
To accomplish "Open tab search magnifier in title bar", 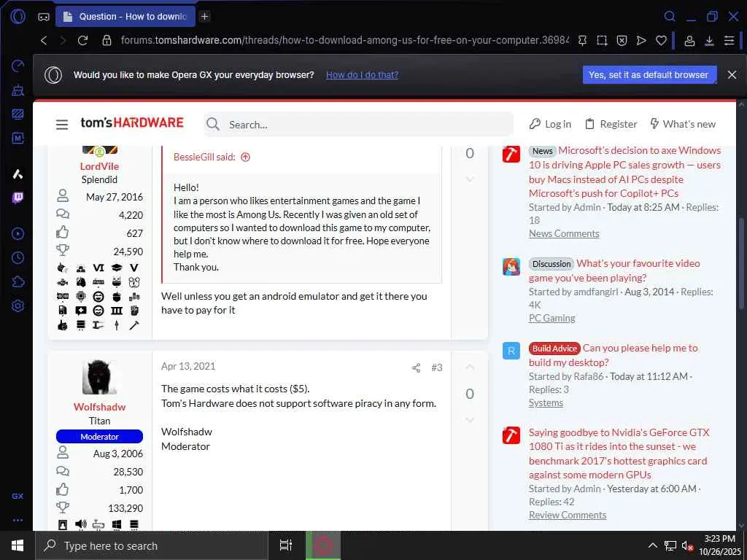I will [670, 16].
